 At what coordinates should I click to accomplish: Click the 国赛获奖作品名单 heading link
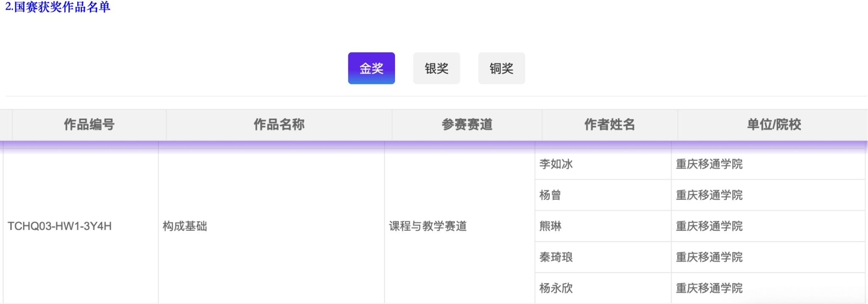pos(58,7)
